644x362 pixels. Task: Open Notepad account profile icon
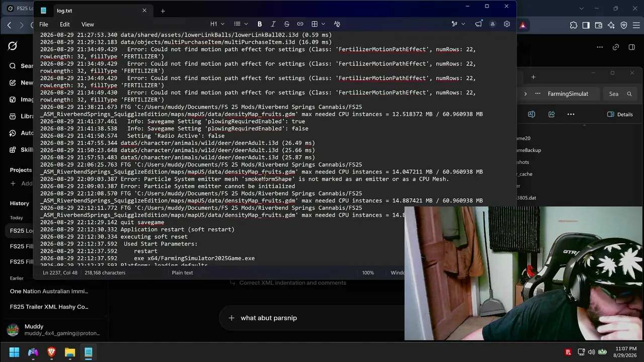(493, 24)
